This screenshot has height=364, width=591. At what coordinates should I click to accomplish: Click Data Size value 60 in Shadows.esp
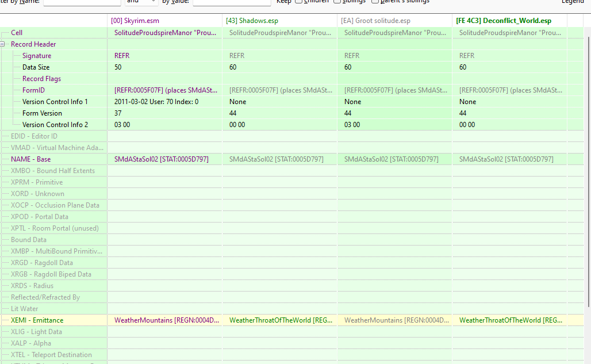point(233,67)
